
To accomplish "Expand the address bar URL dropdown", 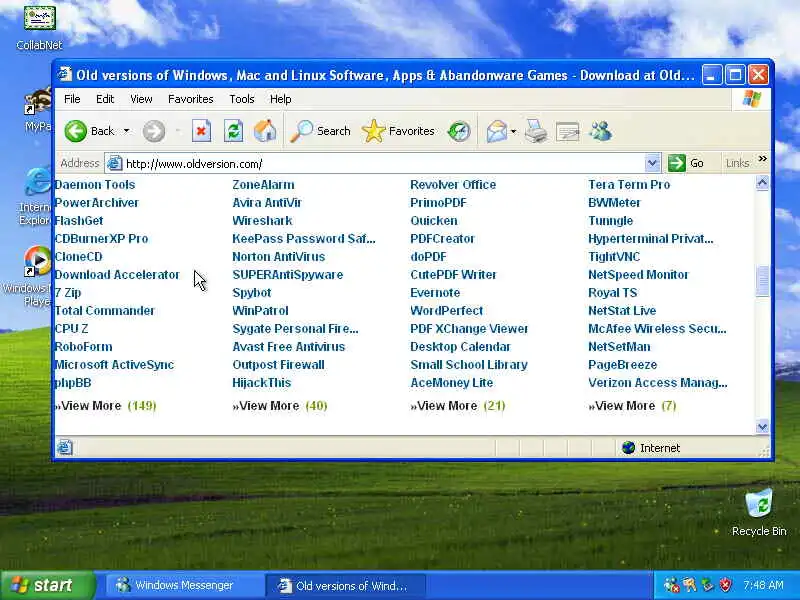I will pyautogui.click(x=652, y=163).
